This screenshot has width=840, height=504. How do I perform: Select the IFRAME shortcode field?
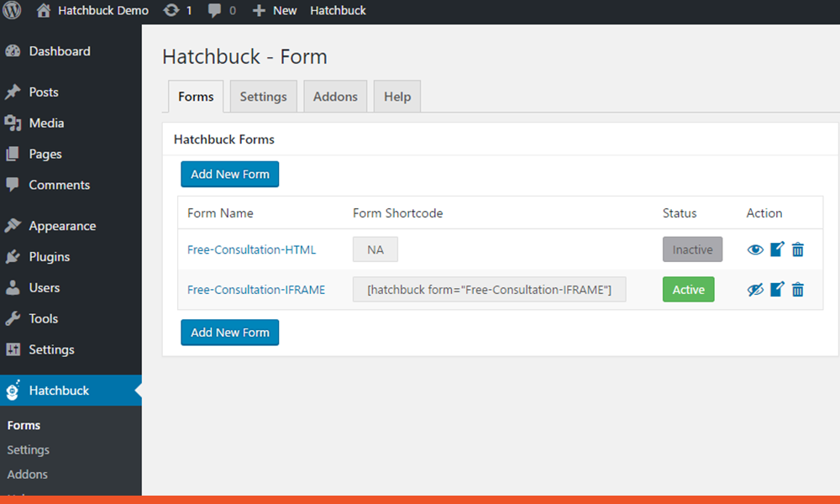(489, 289)
